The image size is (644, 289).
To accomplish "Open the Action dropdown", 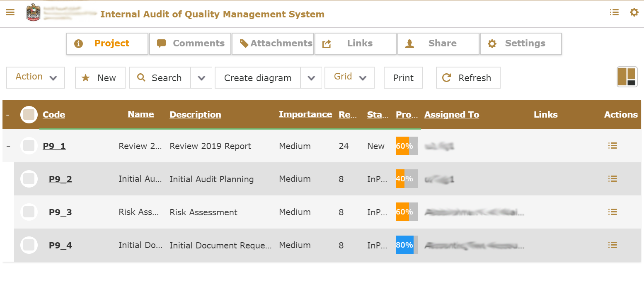I will [36, 77].
